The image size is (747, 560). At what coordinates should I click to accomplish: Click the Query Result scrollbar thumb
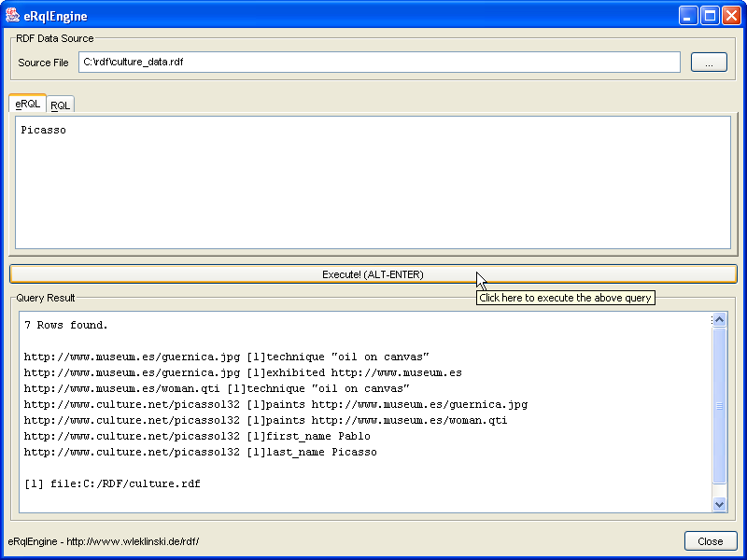click(719, 406)
